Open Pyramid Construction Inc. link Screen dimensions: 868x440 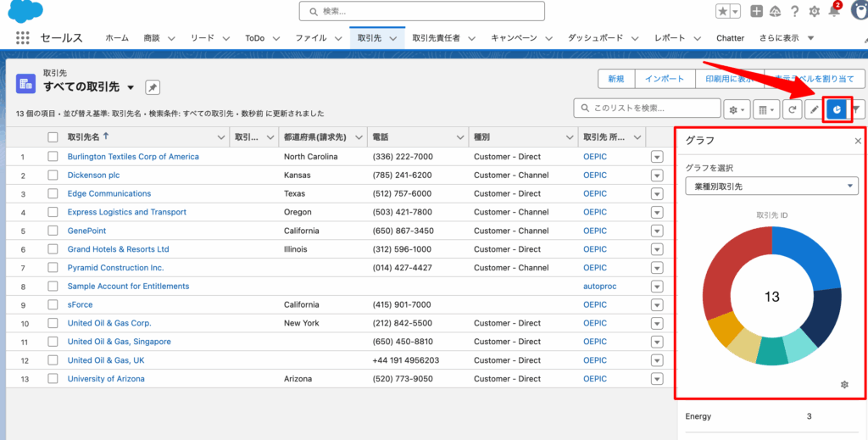point(115,267)
